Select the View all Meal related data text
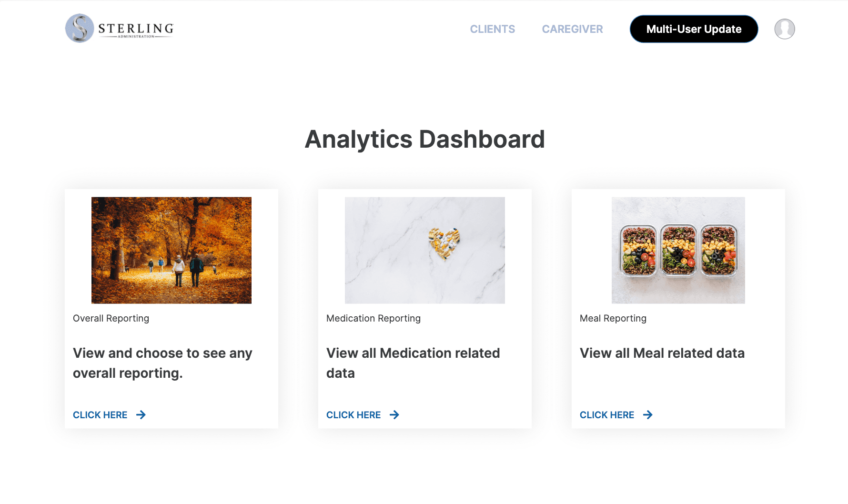848x504 pixels. click(662, 353)
